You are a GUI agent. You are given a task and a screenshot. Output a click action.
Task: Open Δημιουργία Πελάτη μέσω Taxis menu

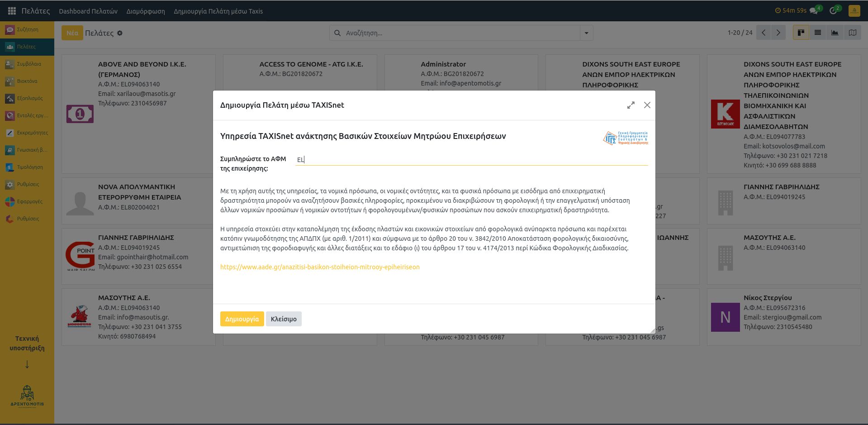[218, 11]
